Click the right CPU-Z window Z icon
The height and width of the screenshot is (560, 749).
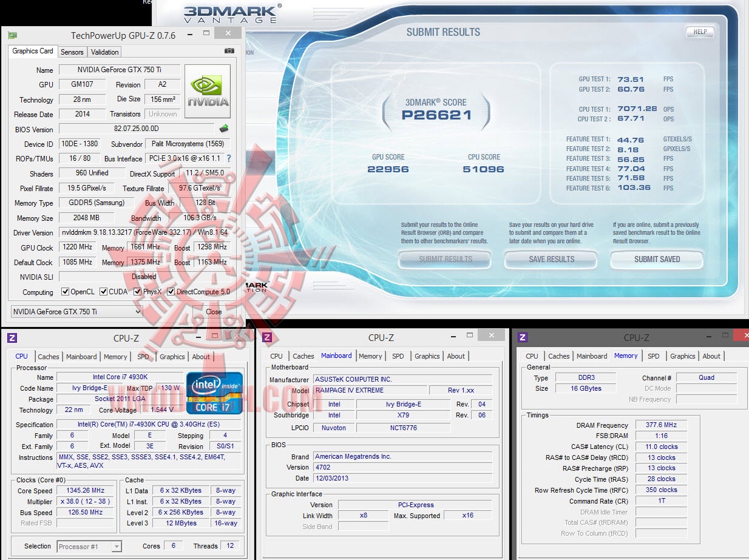tap(523, 337)
